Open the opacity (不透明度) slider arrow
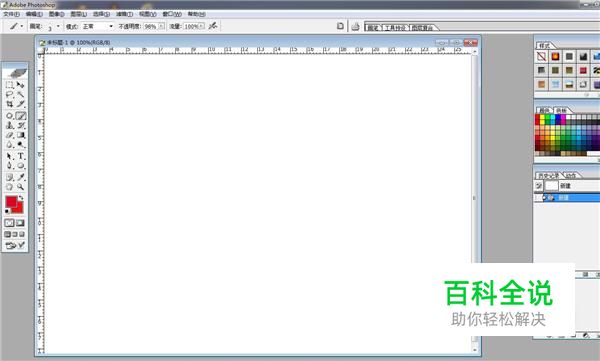 coord(161,26)
